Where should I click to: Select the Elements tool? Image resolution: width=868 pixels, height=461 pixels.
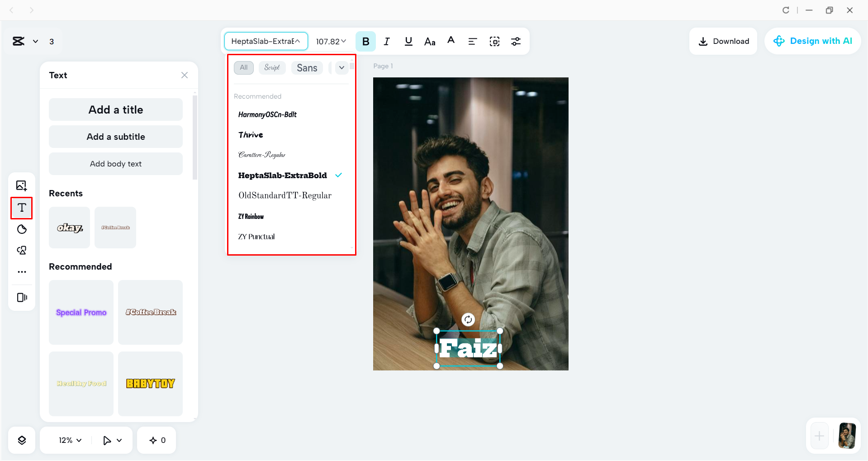[x=21, y=250]
